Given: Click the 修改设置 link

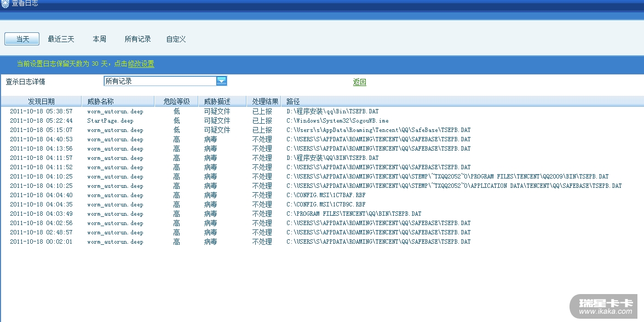Looking at the screenshot, I should coord(141,64).
